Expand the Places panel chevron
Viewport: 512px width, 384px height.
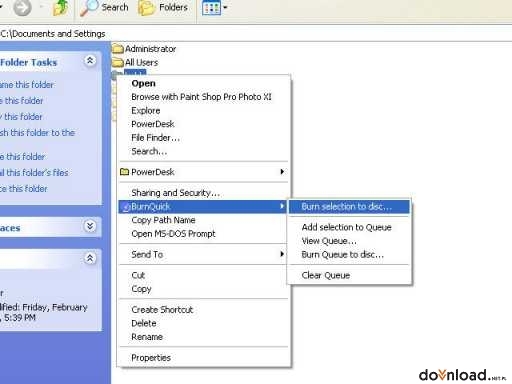[x=90, y=226]
